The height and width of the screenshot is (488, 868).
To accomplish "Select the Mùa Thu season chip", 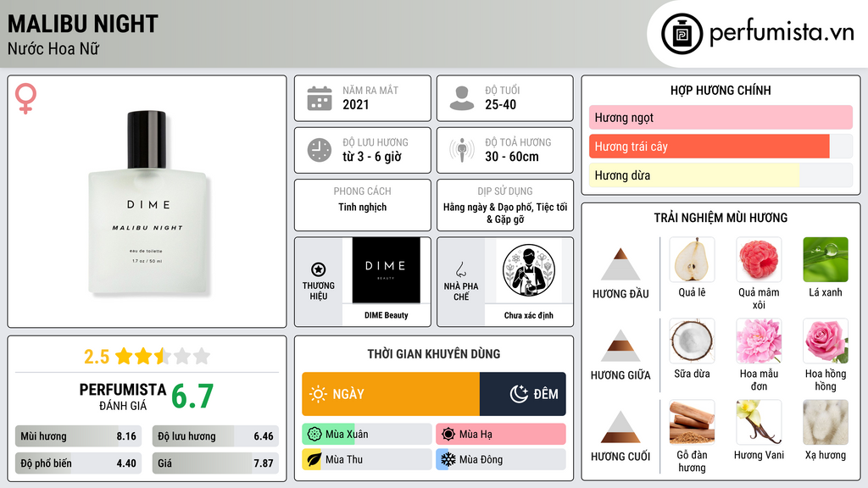I will [367, 460].
